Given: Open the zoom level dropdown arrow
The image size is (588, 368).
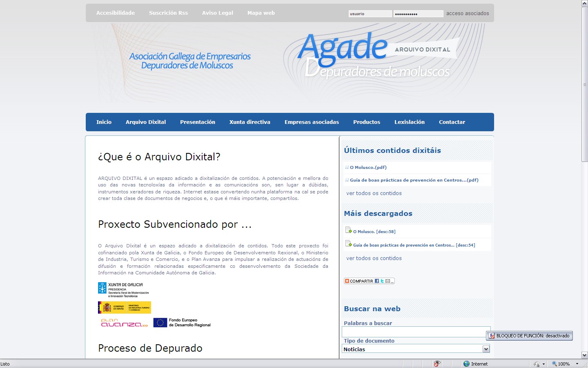Looking at the screenshot, I should (x=577, y=364).
